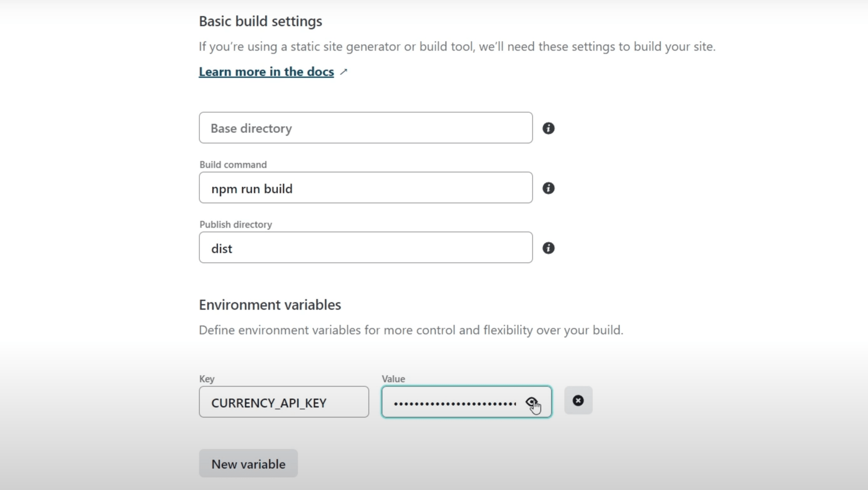Click the 'Value' label above the masked field
868x490 pixels.
tap(393, 379)
